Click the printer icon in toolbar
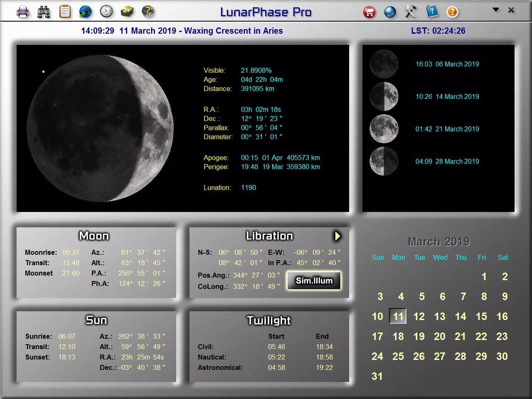 [23, 12]
